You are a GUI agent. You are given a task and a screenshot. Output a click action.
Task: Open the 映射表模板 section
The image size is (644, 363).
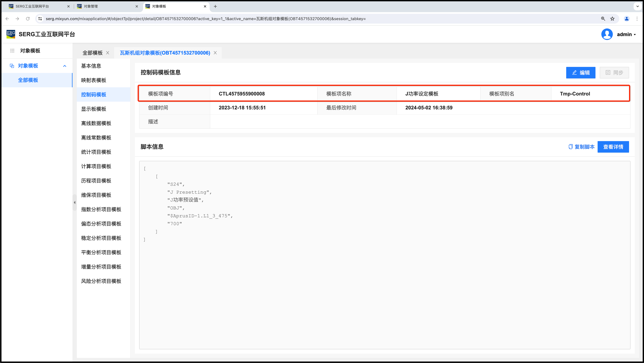(x=94, y=80)
